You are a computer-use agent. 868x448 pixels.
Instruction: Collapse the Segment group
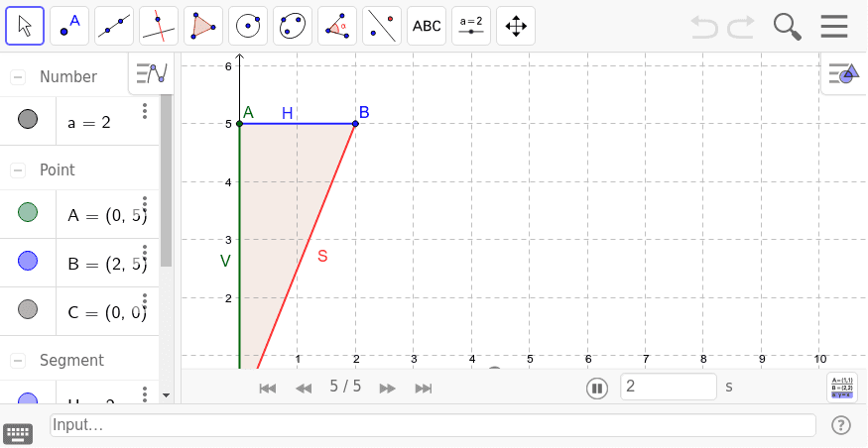coord(18,361)
